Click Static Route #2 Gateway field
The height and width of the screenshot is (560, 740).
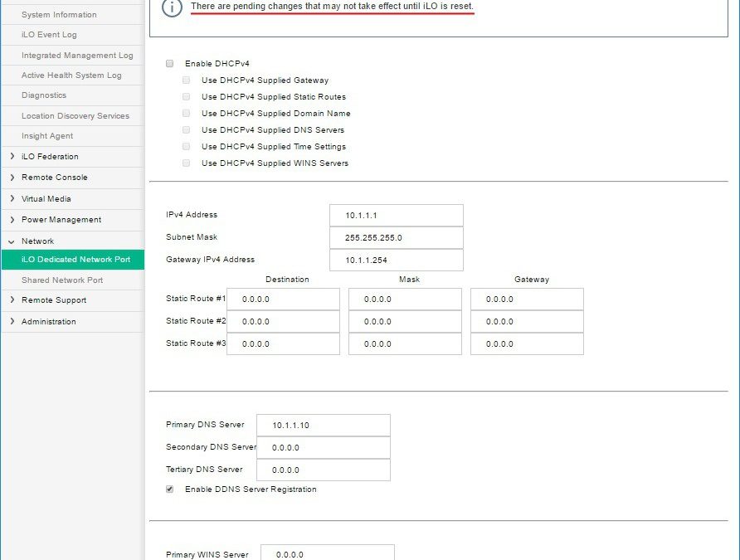[x=527, y=321]
